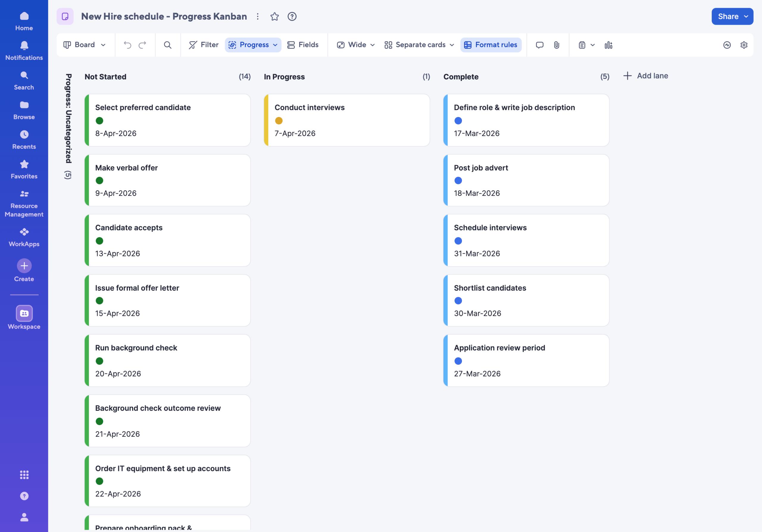Click the yellow dot on Conduct interviews

pos(279,121)
